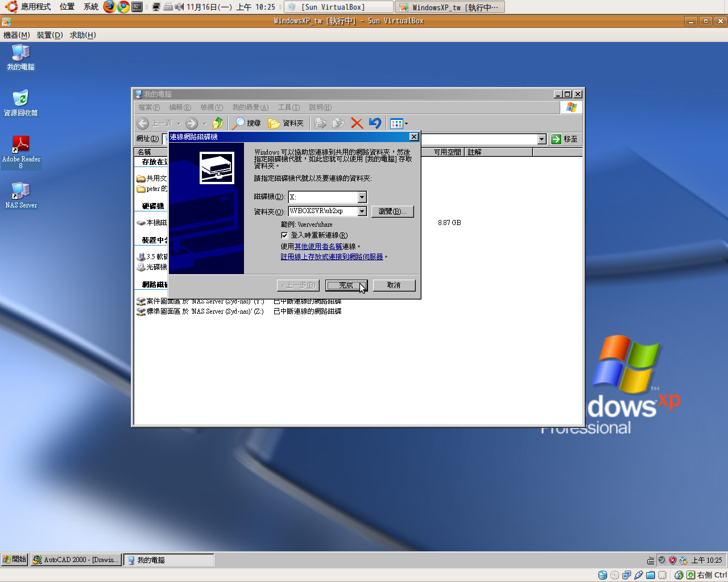Open My Computer desktop icon
This screenshot has width=728, height=582.
coord(21,57)
